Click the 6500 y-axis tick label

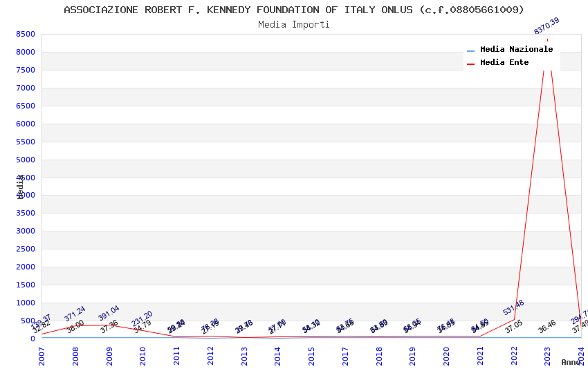26,106
